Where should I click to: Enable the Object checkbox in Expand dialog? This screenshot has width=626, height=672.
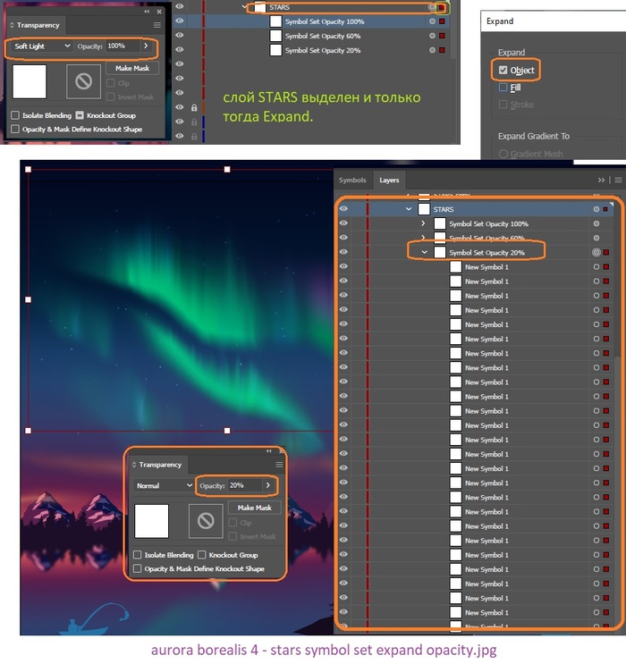pyautogui.click(x=504, y=70)
